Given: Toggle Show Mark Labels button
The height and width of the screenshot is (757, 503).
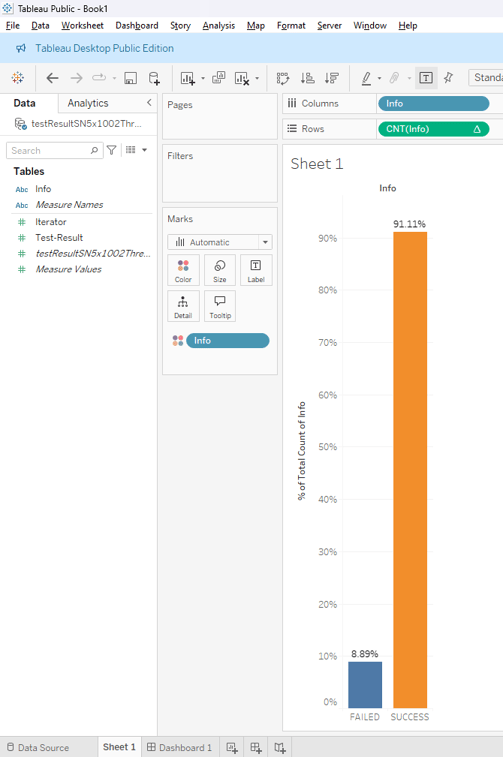Looking at the screenshot, I should tap(426, 78).
